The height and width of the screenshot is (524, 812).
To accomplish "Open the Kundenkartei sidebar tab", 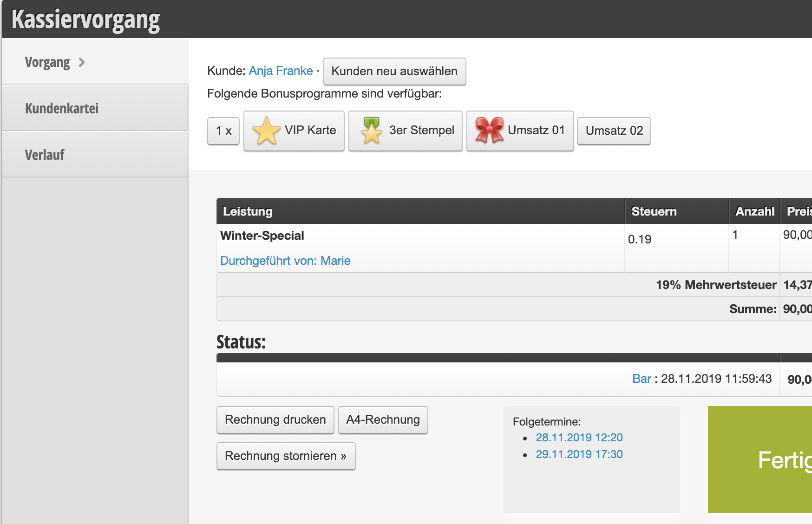I will coord(62,108).
